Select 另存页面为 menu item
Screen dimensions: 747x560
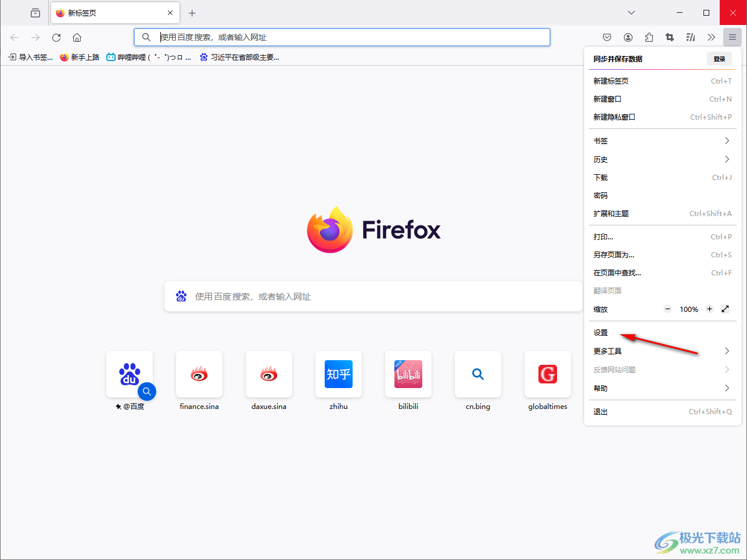(662, 254)
